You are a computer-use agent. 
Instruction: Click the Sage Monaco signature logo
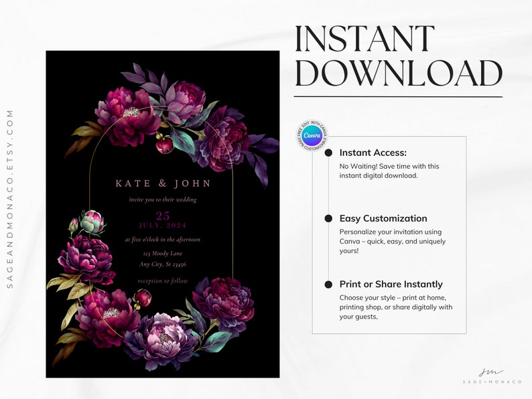(x=492, y=376)
